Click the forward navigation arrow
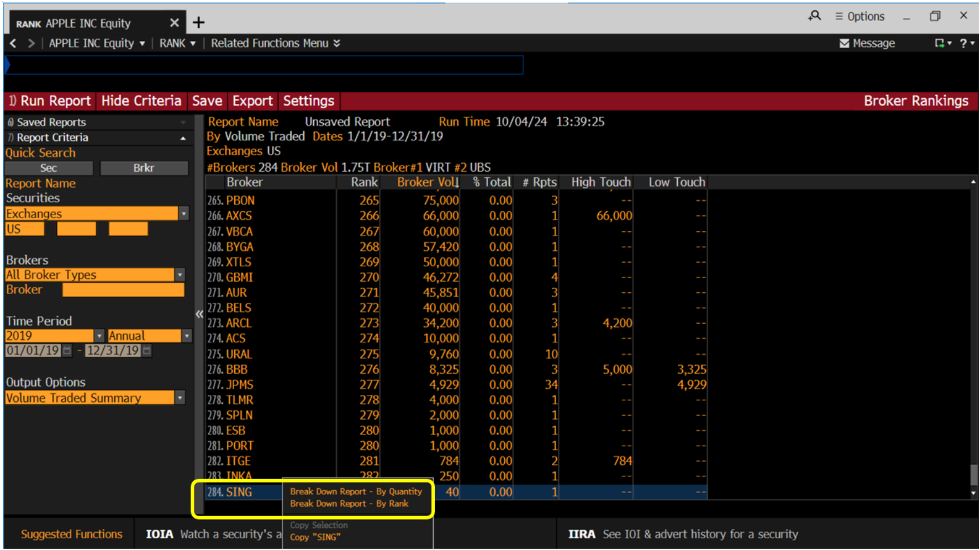Viewport: 980px width, 550px height. point(31,43)
